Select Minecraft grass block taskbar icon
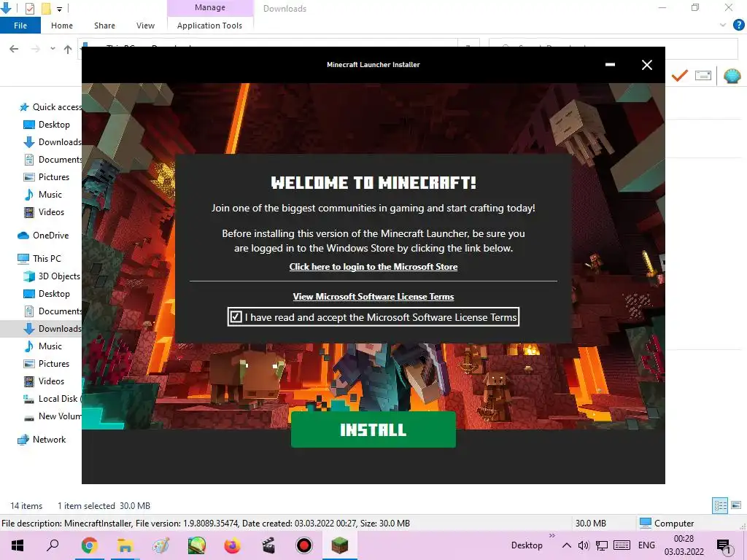 coord(340,545)
